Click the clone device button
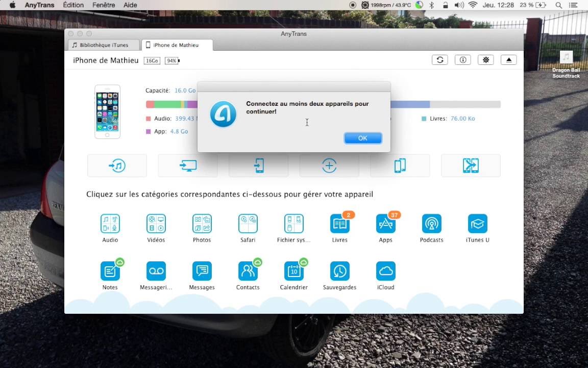Viewport: 588px width, 368px height. coord(400,166)
